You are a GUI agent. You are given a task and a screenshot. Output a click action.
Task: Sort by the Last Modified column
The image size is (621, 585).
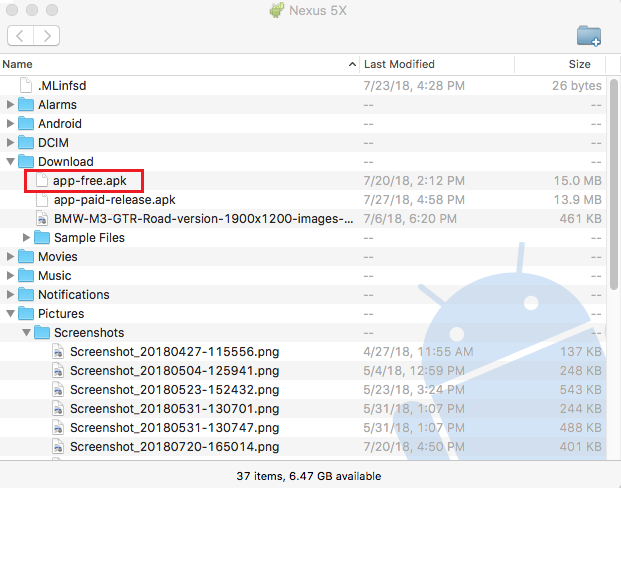[435, 64]
